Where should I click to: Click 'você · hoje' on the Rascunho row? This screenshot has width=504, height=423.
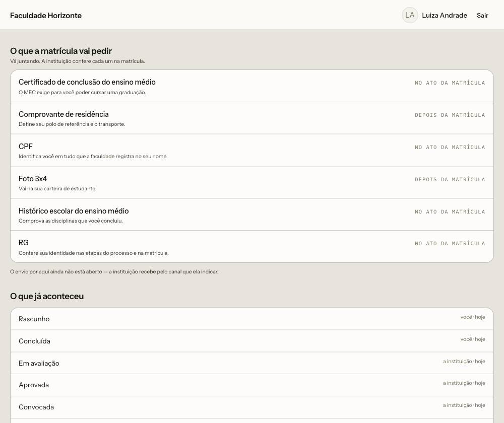pos(473,317)
